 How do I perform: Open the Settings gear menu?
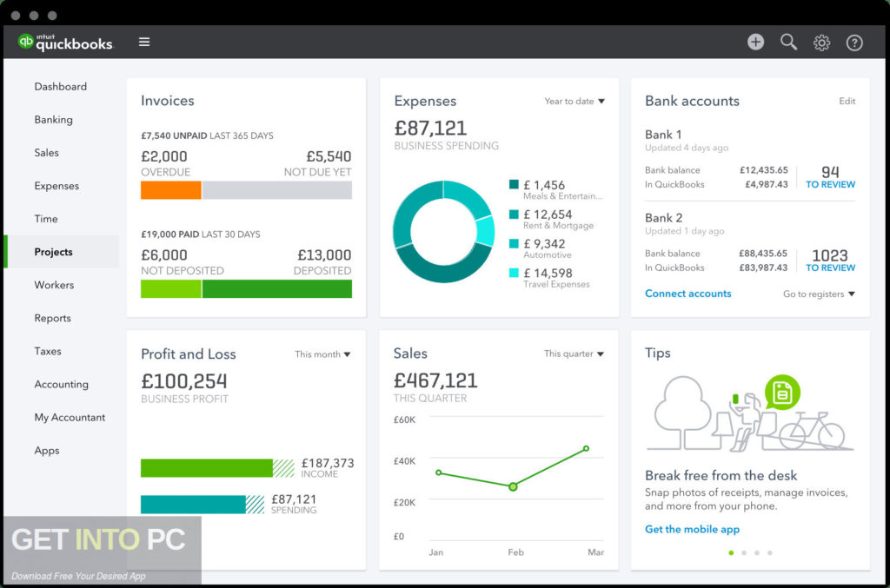821,41
